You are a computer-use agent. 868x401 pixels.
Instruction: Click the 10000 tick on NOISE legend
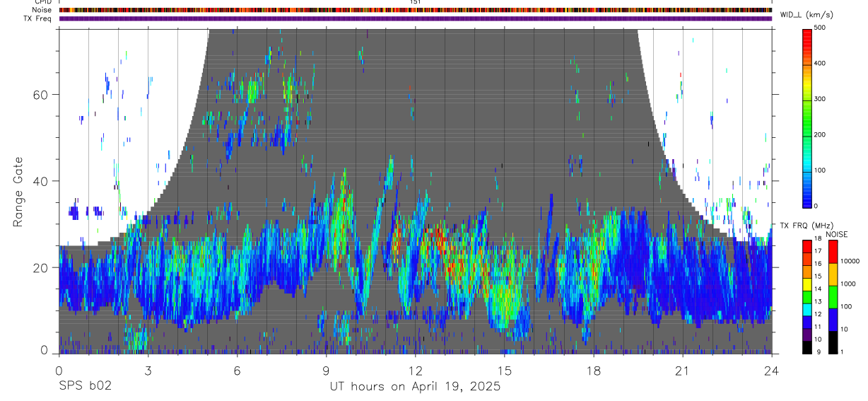pyautogui.click(x=849, y=261)
